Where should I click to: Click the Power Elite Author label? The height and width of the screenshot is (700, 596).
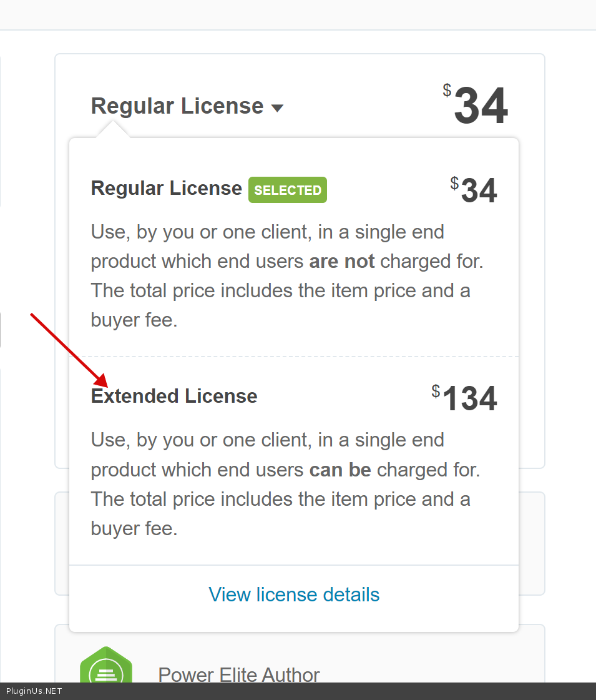(x=239, y=674)
